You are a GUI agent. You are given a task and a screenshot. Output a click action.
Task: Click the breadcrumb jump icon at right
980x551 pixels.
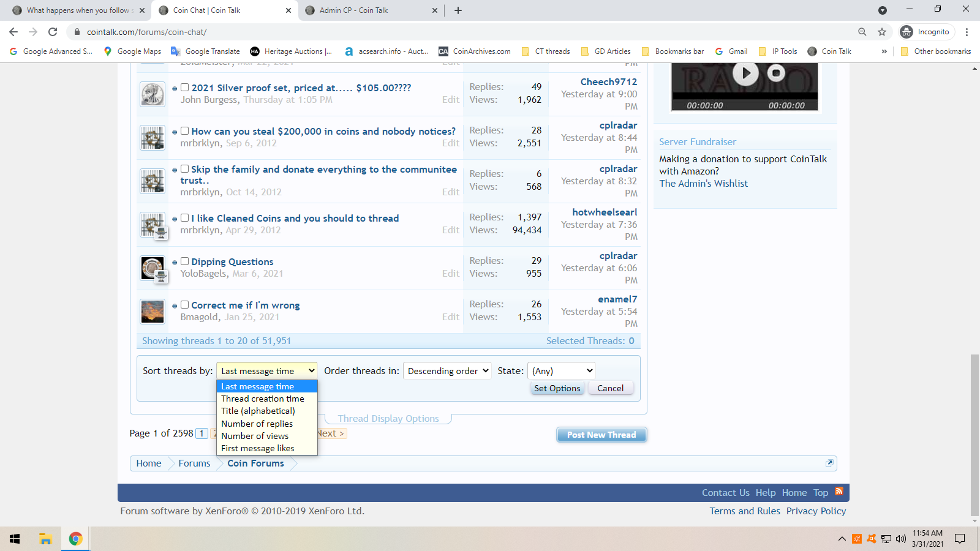(x=829, y=463)
